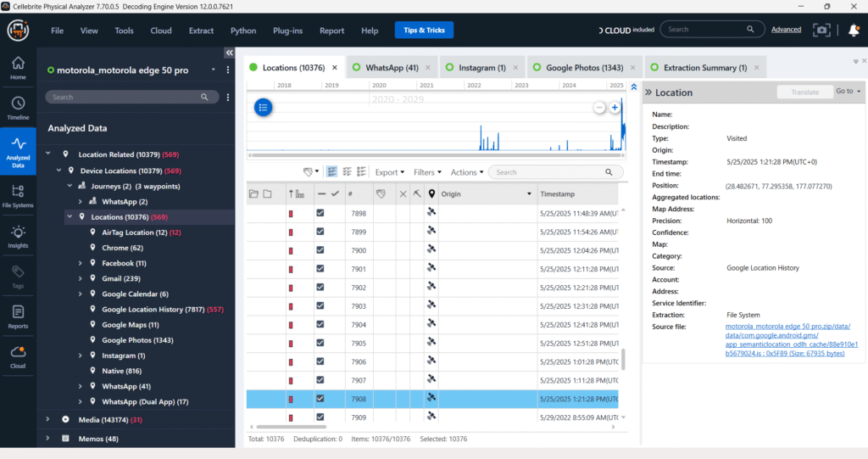Select the Analyzed Data sidebar icon

(19, 152)
